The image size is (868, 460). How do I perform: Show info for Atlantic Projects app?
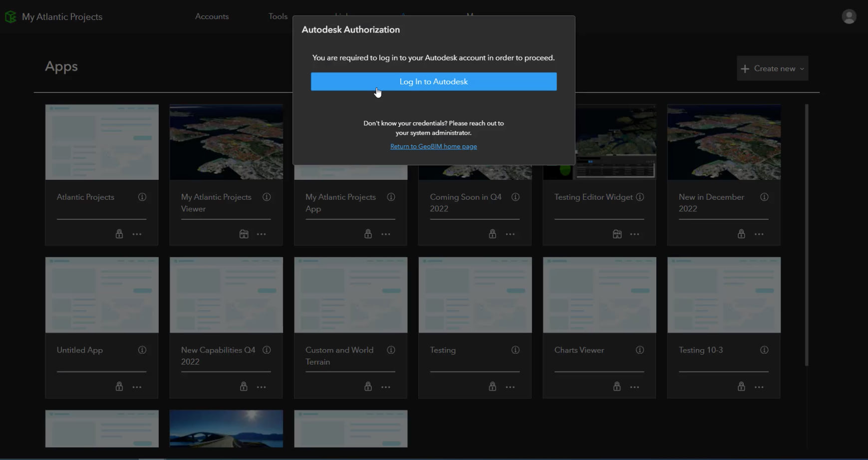pos(142,197)
